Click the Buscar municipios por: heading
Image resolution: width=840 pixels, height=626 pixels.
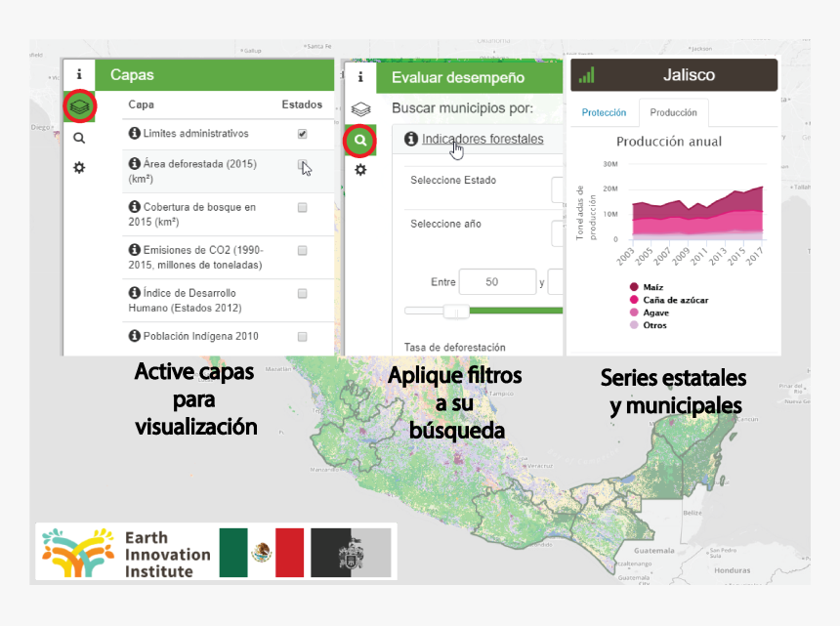coord(462,108)
